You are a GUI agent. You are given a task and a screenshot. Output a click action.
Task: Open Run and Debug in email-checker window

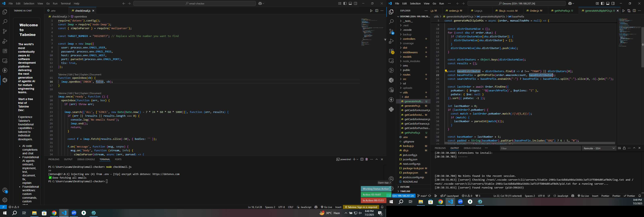(5, 41)
